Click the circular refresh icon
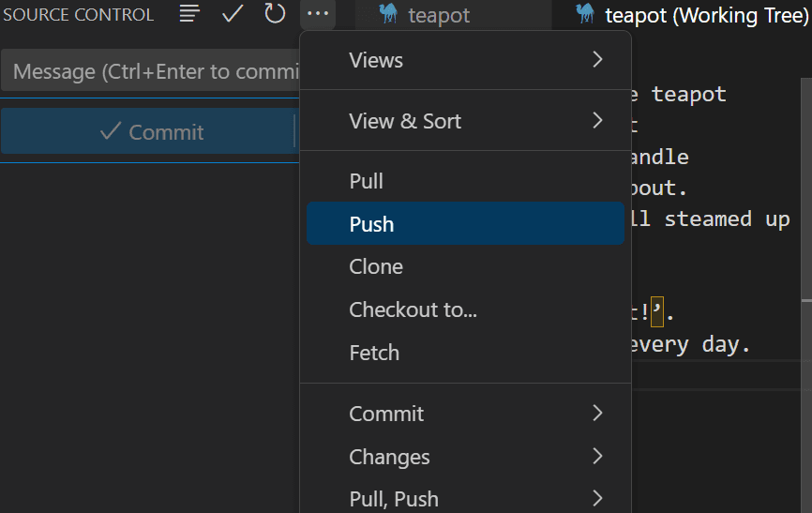Image resolution: width=812 pixels, height=513 pixels. (x=274, y=14)
